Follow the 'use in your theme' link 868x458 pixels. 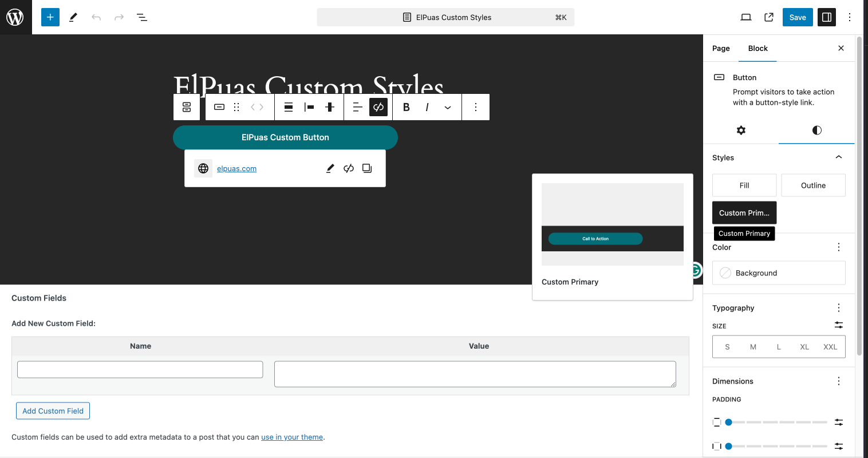(292, 437)
